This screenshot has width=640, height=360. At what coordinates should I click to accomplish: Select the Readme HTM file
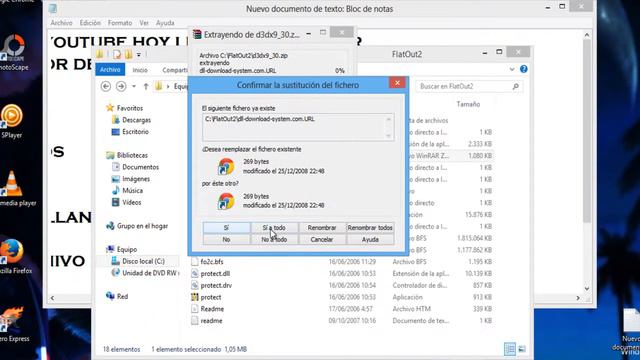pos(212,309)
